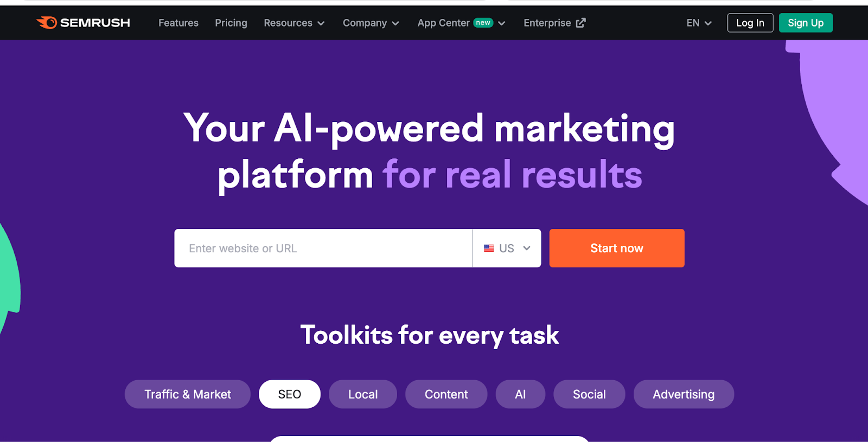Open the country selector showing US
Viewport: 868px width, 442px height.
click(507, 248)
